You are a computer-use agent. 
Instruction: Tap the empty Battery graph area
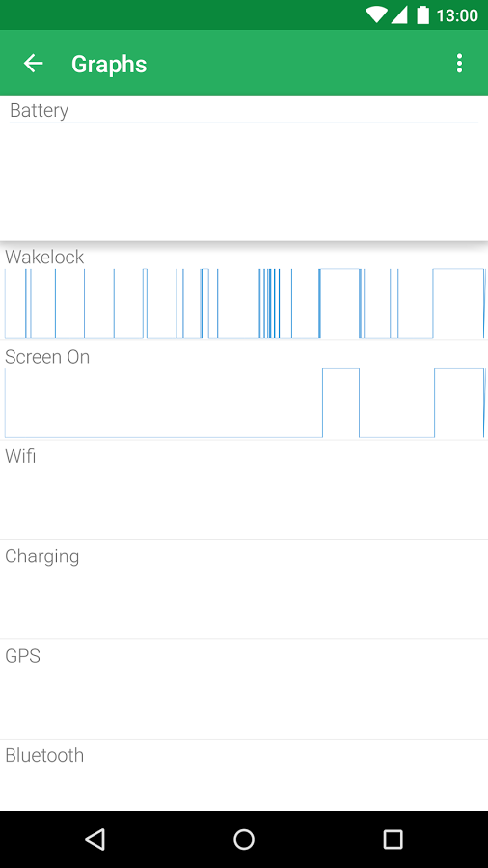pos(244,181)
